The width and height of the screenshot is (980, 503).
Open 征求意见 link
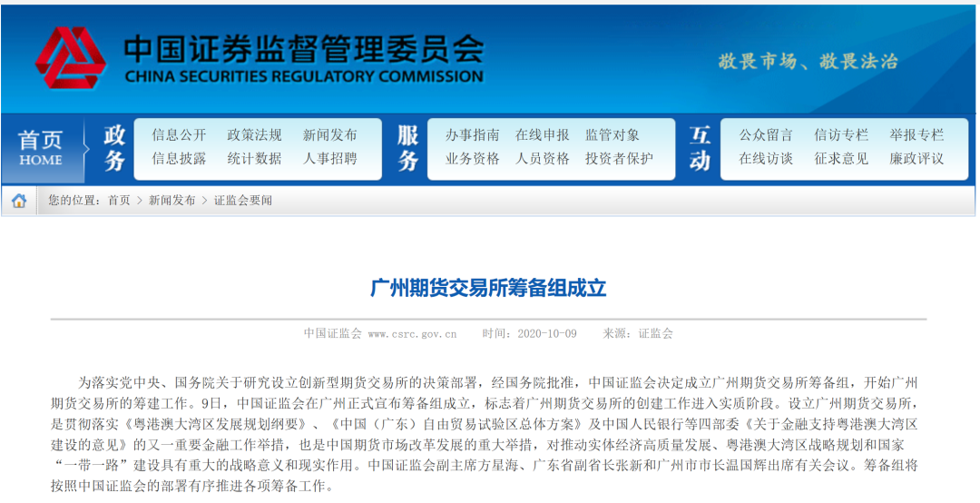[841, 159]
